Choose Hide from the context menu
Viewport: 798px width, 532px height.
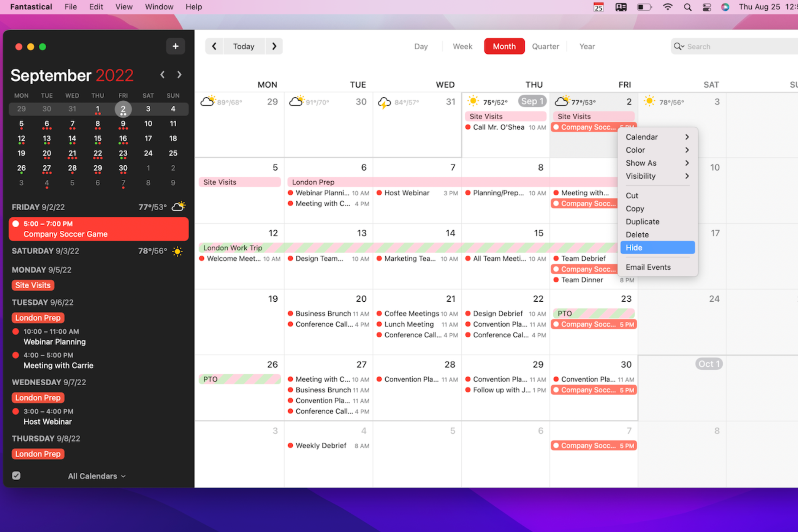pyautogui.click(x=657, y=248)
